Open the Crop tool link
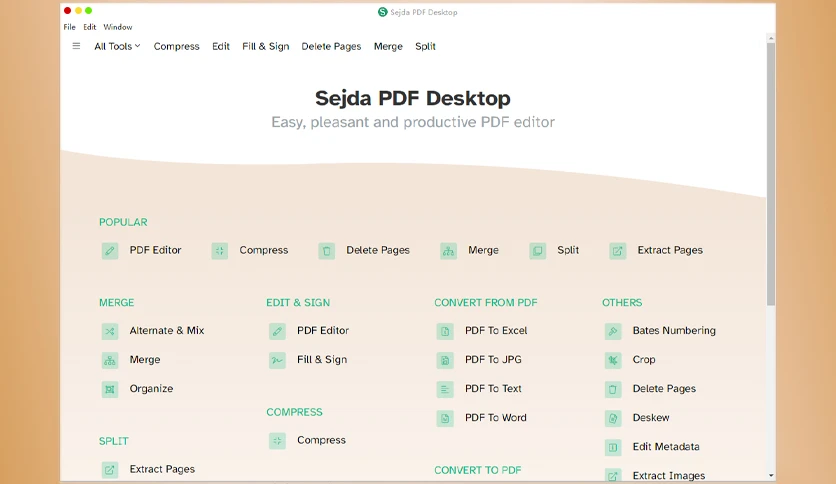The image size is (836, 484). (644, 359)
